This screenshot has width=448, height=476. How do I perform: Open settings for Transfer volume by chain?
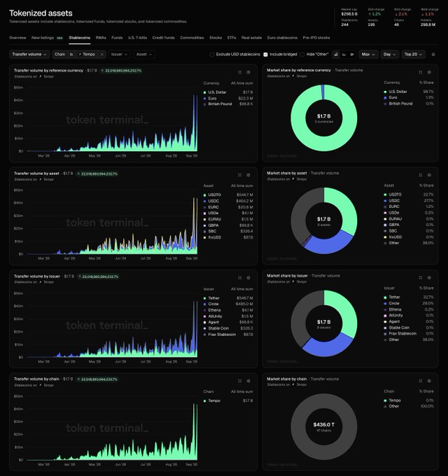point(248,381)
